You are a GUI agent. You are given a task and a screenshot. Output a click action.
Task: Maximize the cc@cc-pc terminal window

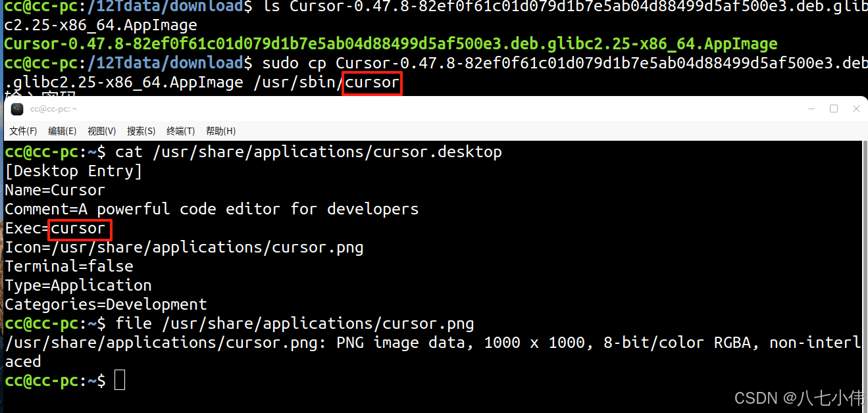pos(834,109)
